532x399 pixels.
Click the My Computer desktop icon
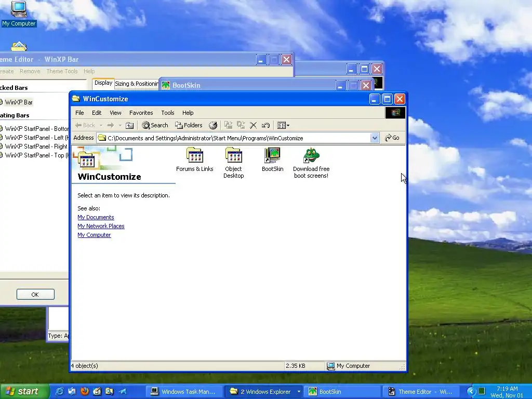[19, 14]
